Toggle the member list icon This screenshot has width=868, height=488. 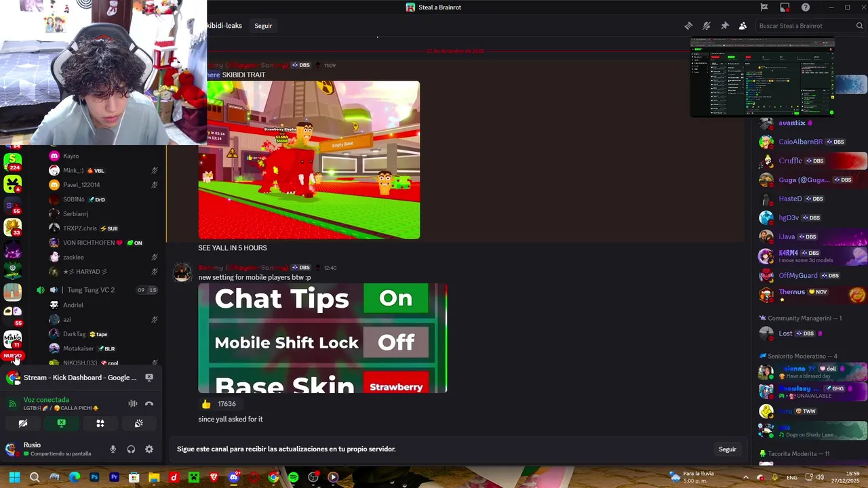pyautogui.click(x=743, y=26)
